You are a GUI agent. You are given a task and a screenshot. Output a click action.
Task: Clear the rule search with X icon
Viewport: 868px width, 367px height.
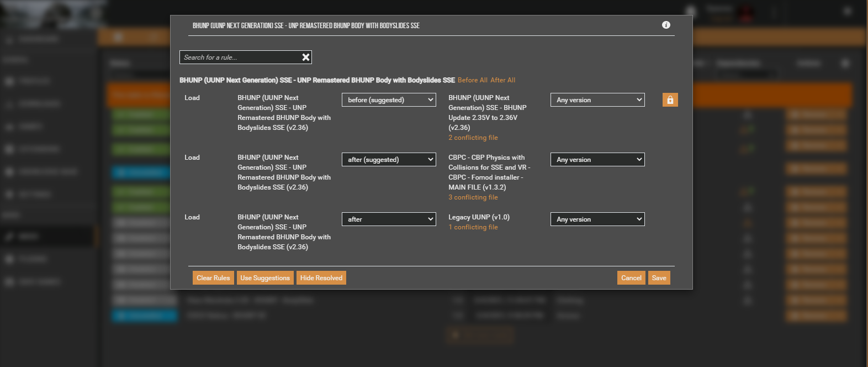306,57
